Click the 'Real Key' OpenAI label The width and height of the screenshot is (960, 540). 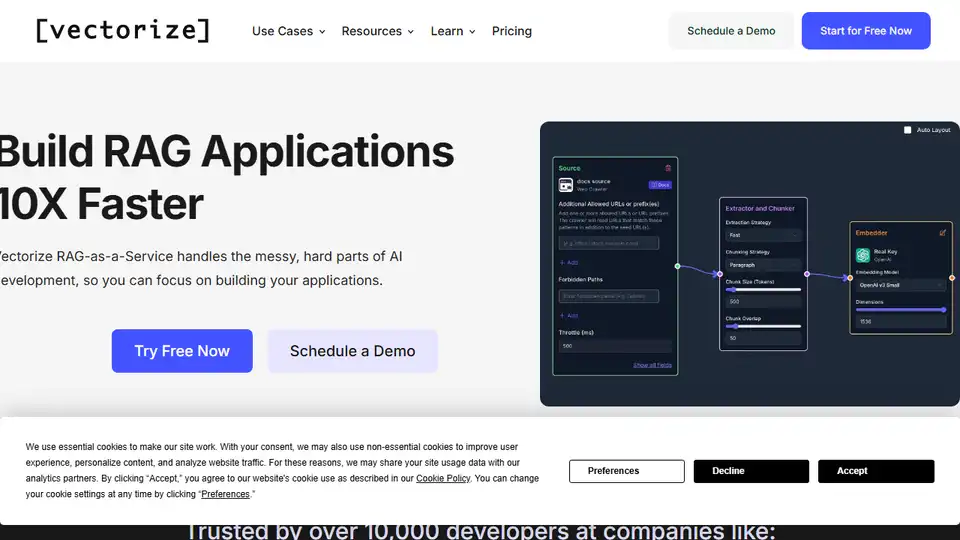click(885, 252)
